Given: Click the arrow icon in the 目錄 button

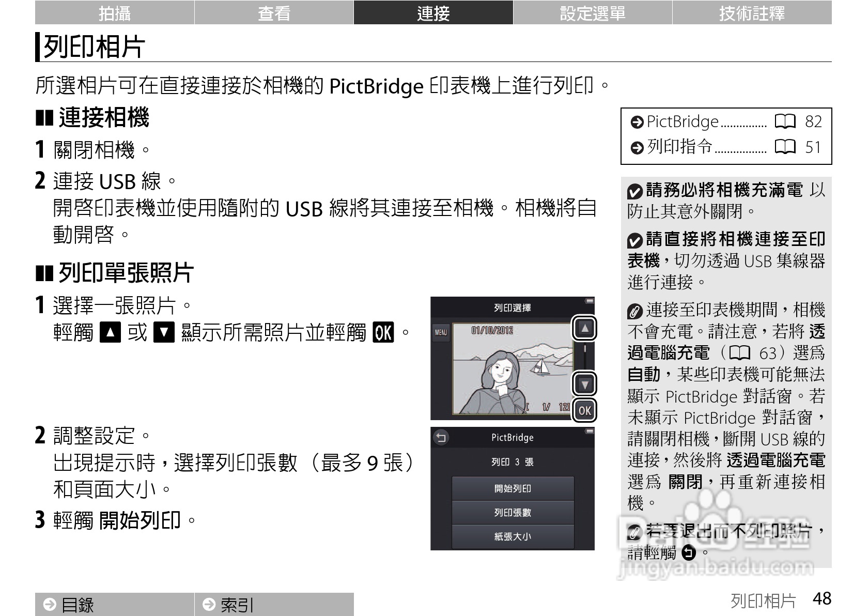Looking at the screenshot, I should coord(50,604).
